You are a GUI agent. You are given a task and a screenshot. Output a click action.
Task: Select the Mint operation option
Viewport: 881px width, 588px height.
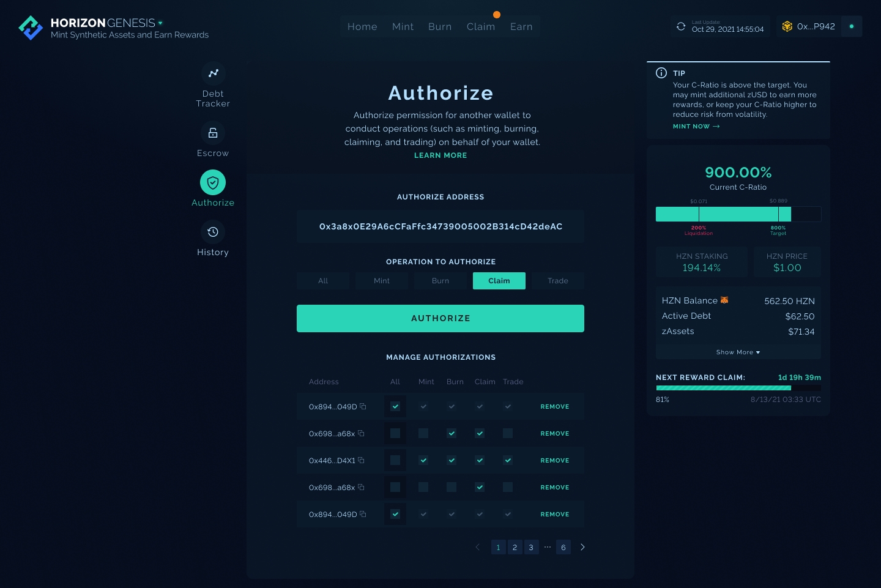pyautogui.click(x=382, y=281)
